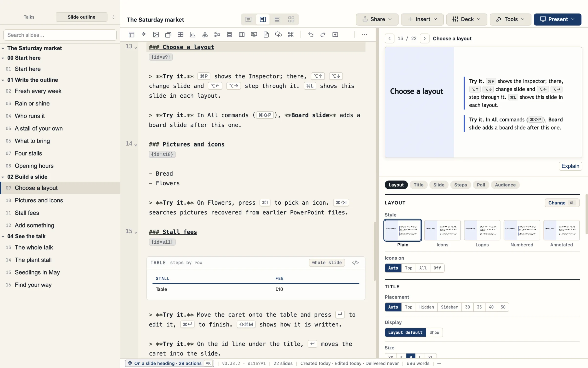Click the cloud upload icon in the toolbar
Image resolution: width=588 pixels, height=368 pixels.
278,35
